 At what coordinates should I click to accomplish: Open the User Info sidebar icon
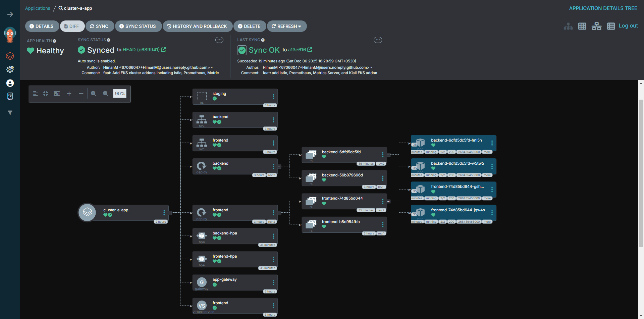pyautogui.click(x=10, y=83)
